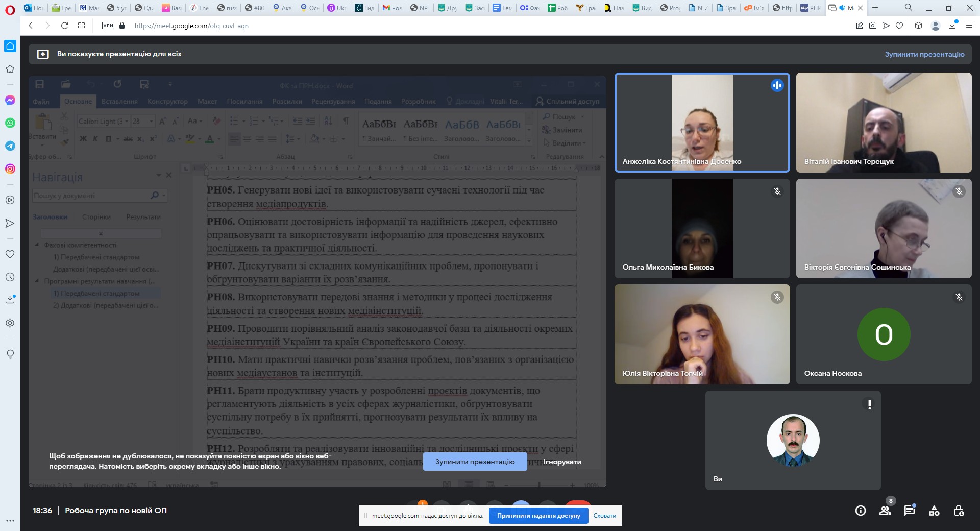Open Messenger in Opera sidebar

(x=10, y=100)
